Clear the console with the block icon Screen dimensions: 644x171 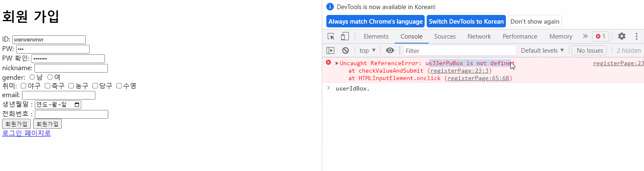(x=345, y=51)
